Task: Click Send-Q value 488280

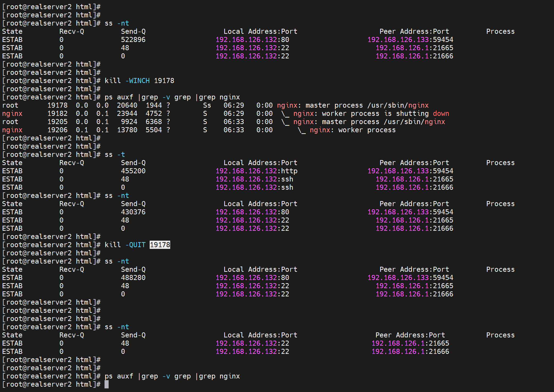Action: (133, 278)
